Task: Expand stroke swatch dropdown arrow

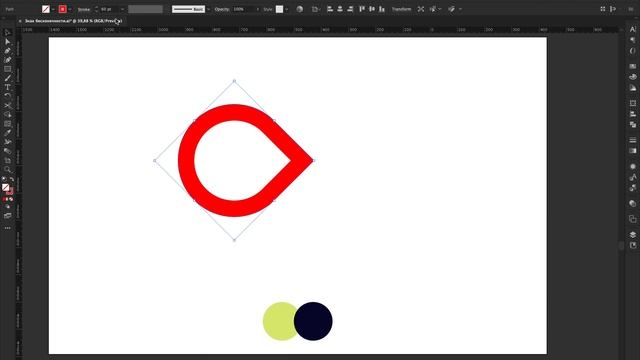Action: (70, 9)
